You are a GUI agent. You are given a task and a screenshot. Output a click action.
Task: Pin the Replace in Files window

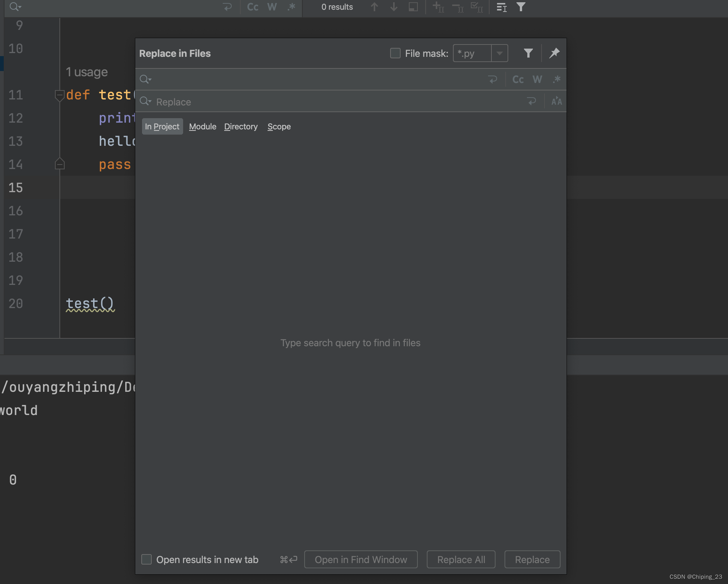click(x=554, y=53)
